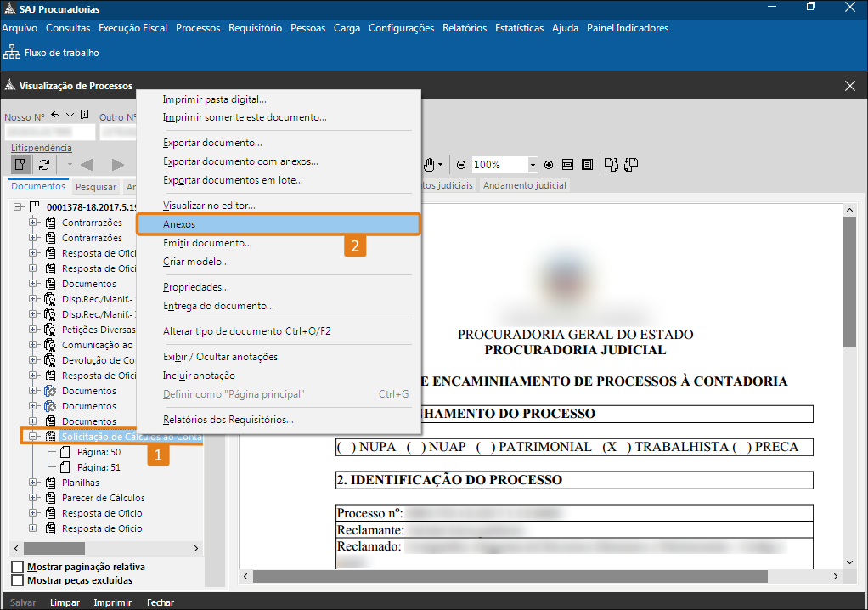Enable Mostrar paginação relativa checkbox
The width and height of the screenshot is (868, 610).
[18, 567]
